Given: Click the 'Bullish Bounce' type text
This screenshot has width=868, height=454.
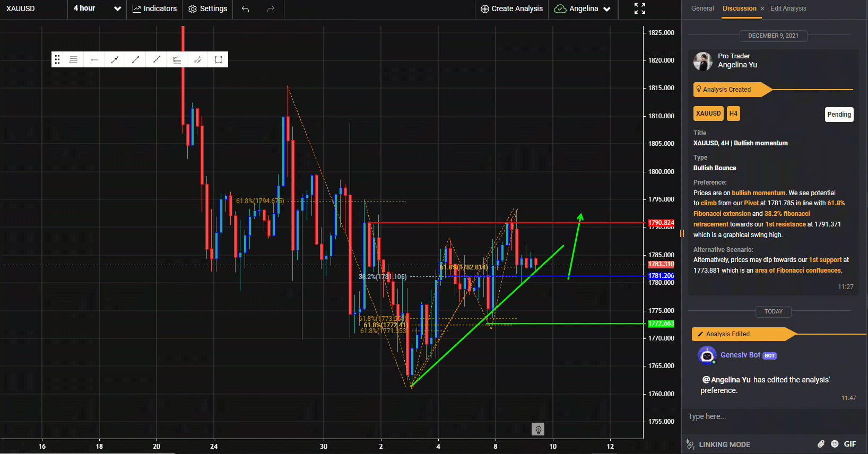Looking at the screenshot, I should click(x=715, y=168).
